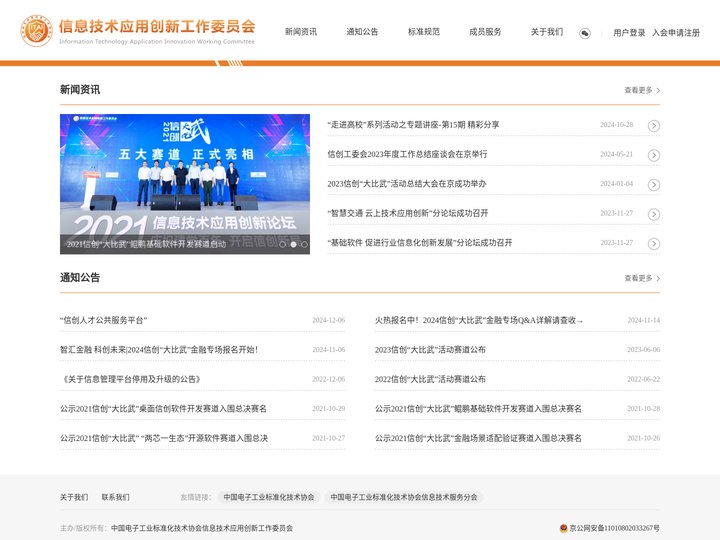
Task: Open the 2021 forum banner image
Action: coord(185,184)
